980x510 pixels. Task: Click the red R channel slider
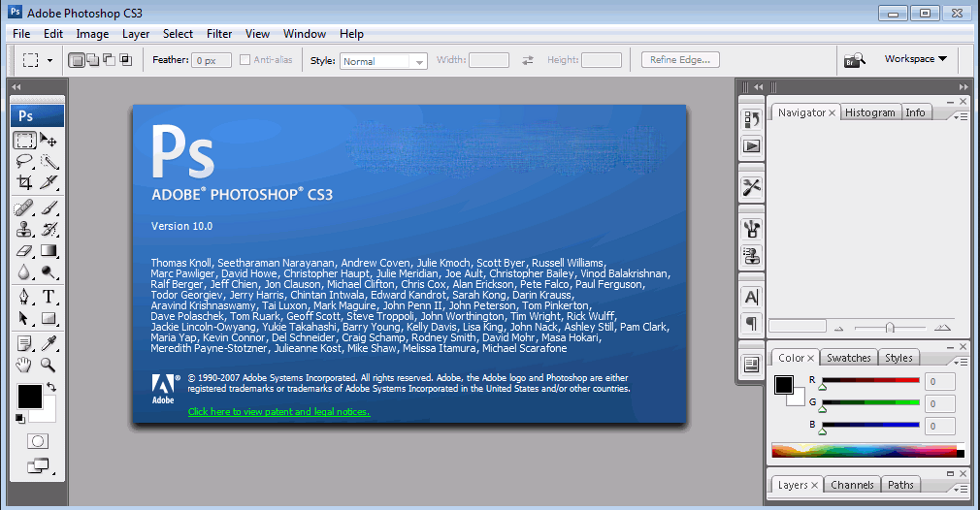pyautogui.click(x=870, y=380)
